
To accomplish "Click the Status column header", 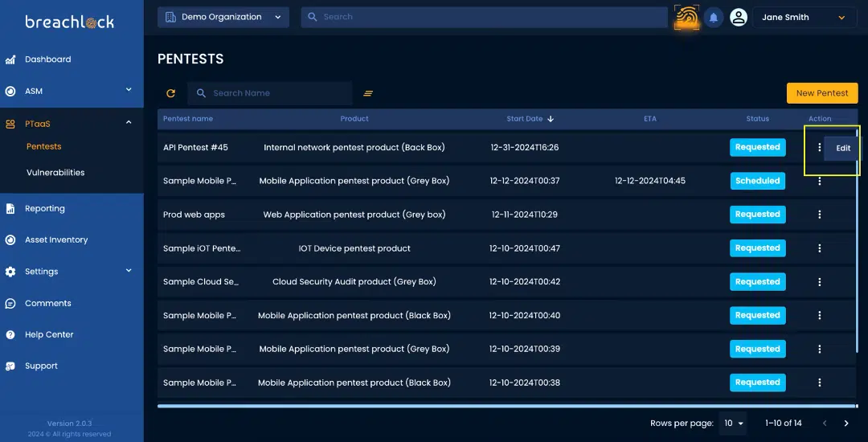I will (757, 118).
